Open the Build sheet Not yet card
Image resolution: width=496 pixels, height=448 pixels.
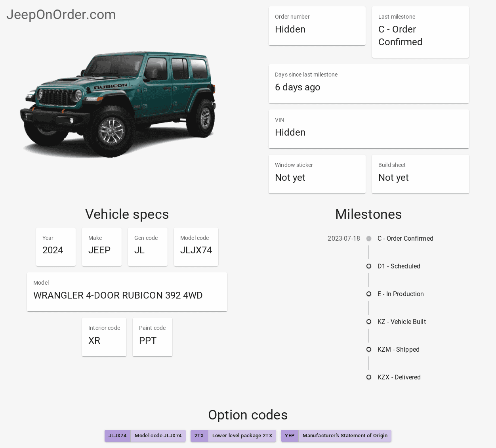tap(420, 174)
